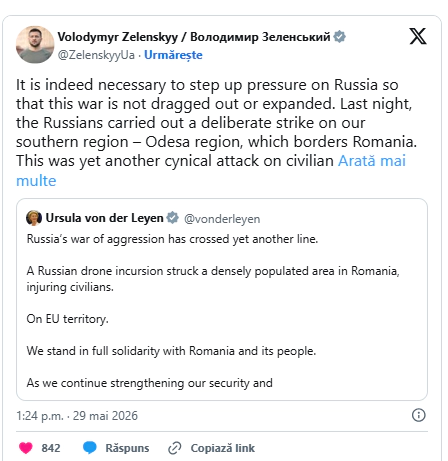Click Volodymyr Zelenskyy display name
The height and width of the screenshot is (461, 448).
click(194, 37)
